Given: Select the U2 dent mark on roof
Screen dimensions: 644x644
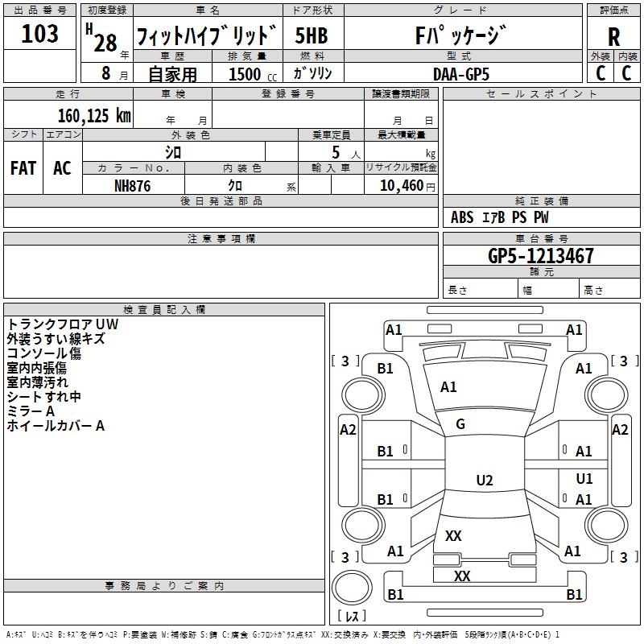Looking at the screenshot, I should tap(484, 481).
